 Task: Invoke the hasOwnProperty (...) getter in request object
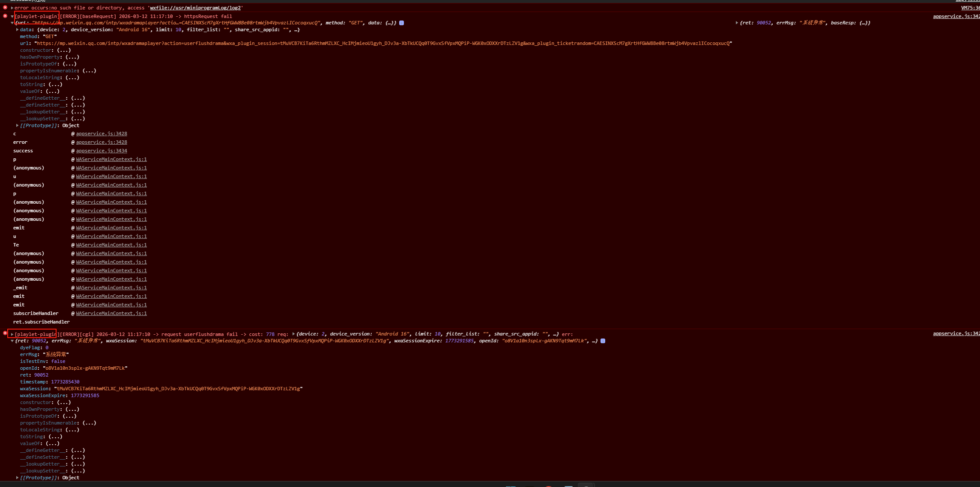(x=72, y=57)
